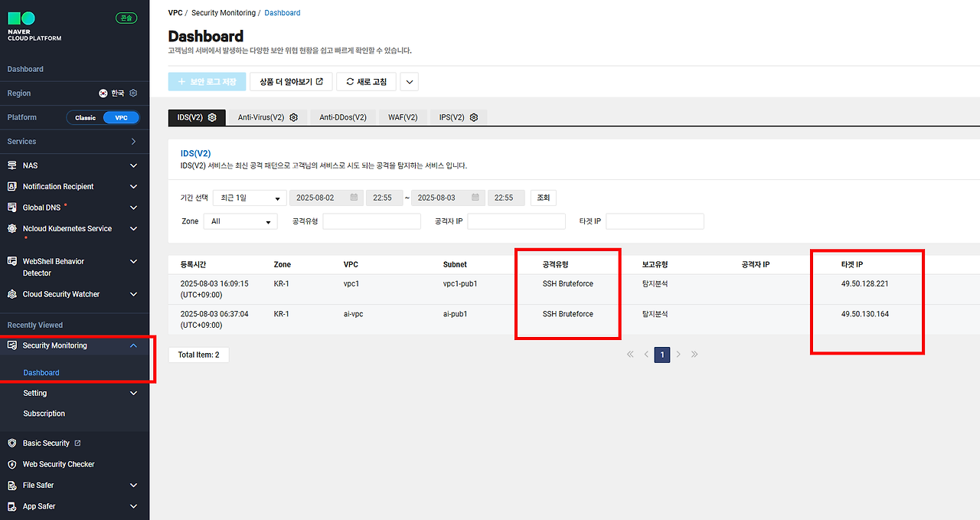Click the vpc1-pub1 subnet cell

point(460,283)
